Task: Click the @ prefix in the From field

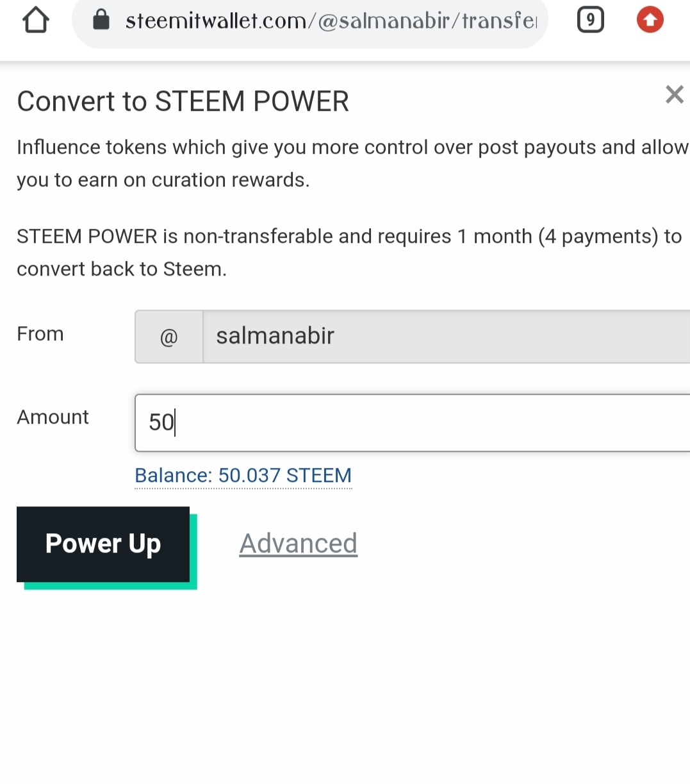Action: (x=168, y=337)
